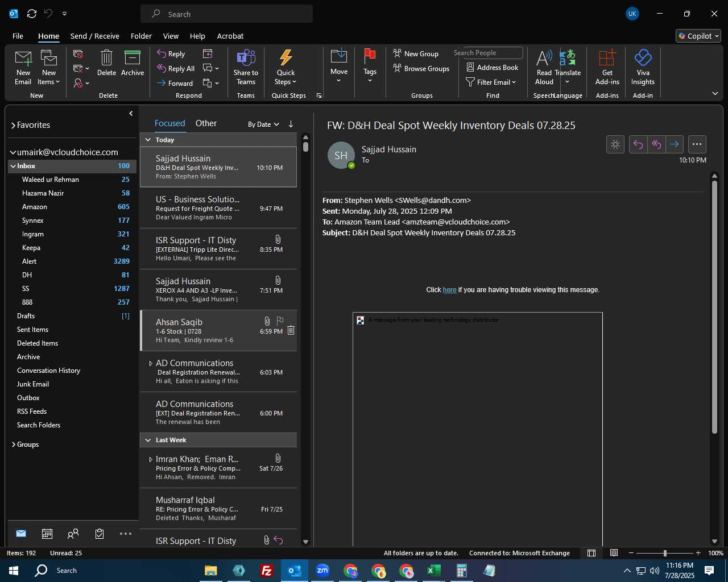
Task: Click the zoom in plus button
Action: [x=698, y=553]
